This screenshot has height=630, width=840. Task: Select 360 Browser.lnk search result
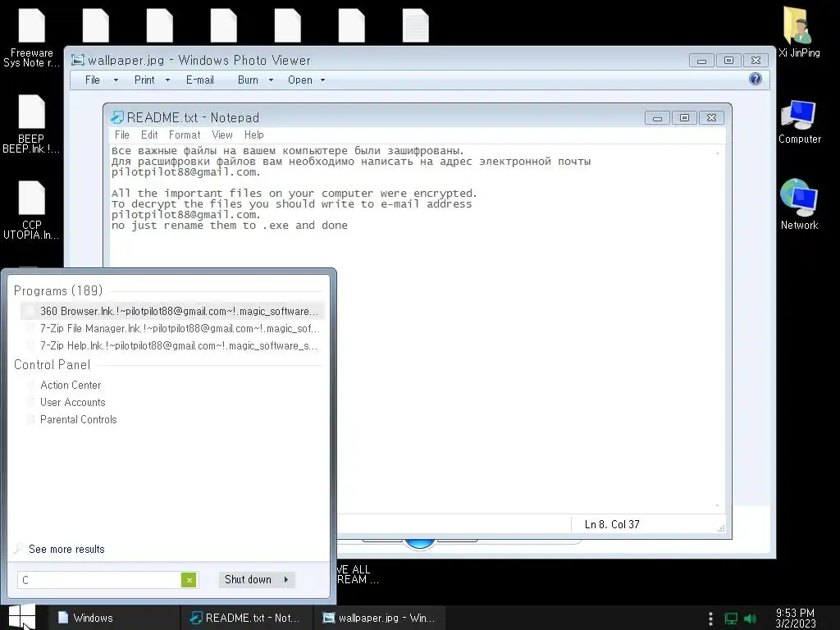coord(172,311)
